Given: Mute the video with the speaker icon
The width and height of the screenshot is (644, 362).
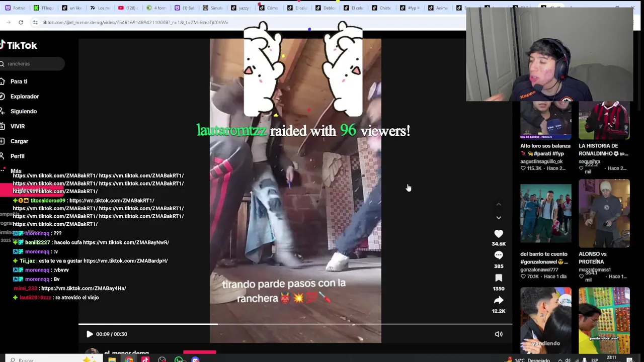Looking at the screenshot, I should pyautogui.click(x=499, y=334).
